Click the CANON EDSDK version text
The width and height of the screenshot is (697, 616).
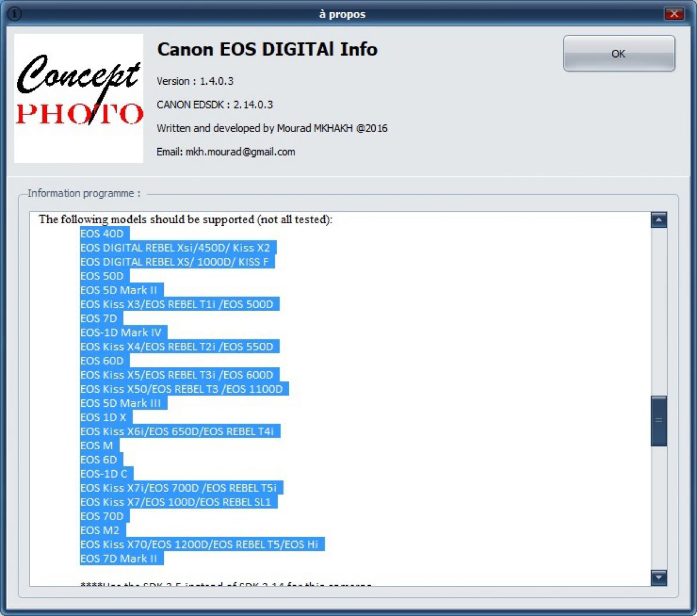(x=215, y=105)
